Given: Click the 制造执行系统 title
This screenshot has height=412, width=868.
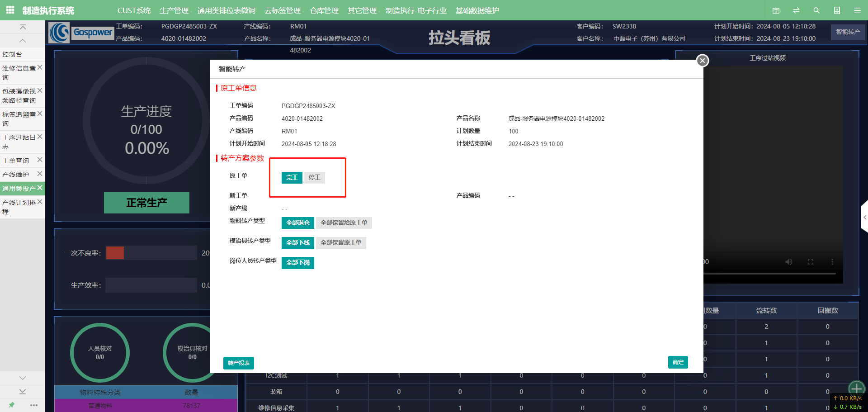Looking at the screenshot, I should (x=48, y=10).
